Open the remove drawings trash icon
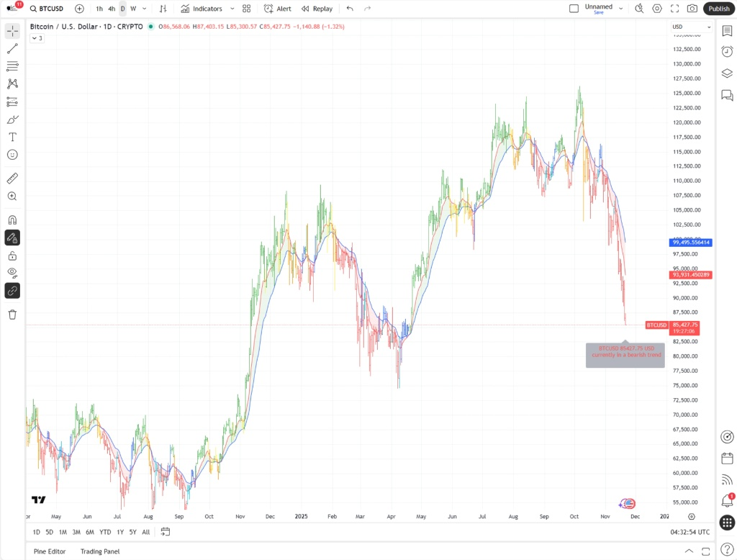Viewport: 737px width, 560px height. pos(12,315)
